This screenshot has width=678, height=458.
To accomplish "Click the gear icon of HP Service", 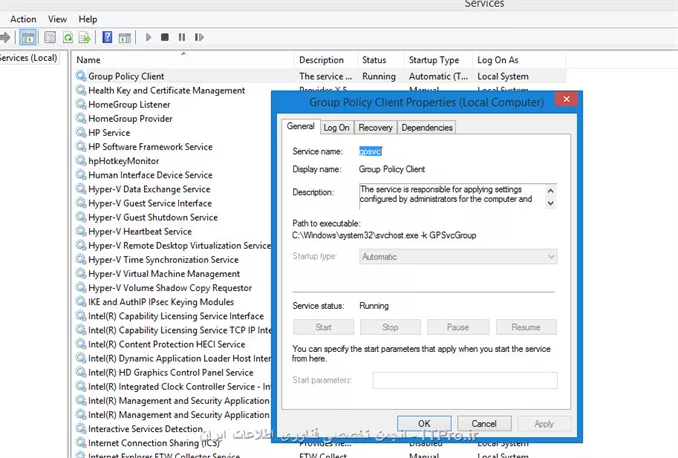I will click(x=81, y=132).
